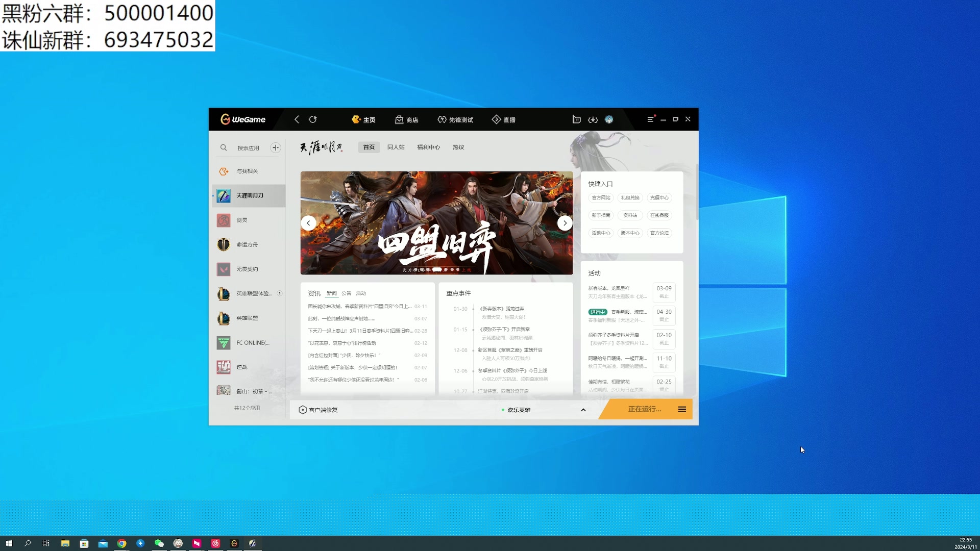
Task: Select 无畏契约 game in sidebar
Action: [x=249, y=269]
